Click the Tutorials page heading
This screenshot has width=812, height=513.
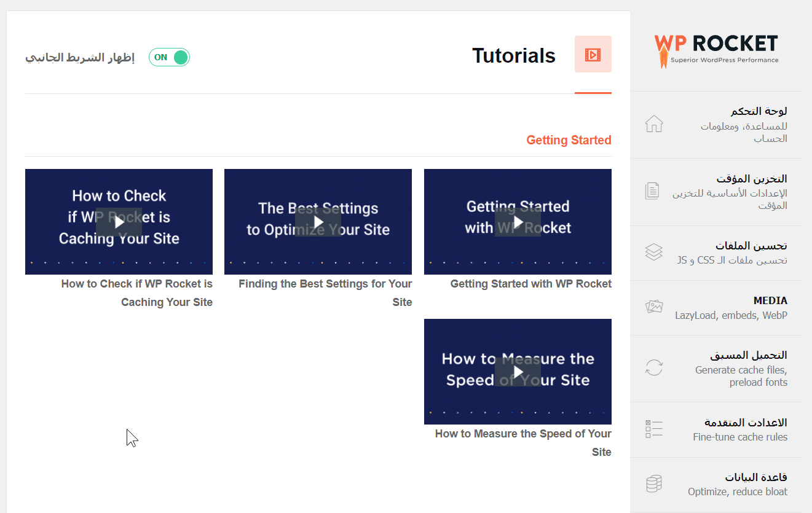[514, 55]
